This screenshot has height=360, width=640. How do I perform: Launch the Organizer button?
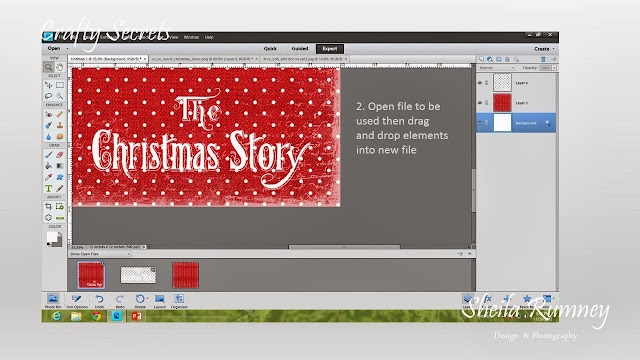point(179,301)
